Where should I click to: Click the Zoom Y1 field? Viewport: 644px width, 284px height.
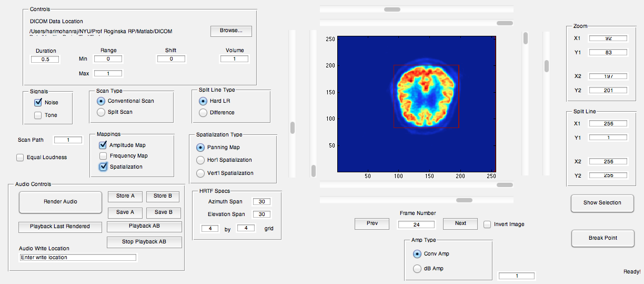coord(608,52)
